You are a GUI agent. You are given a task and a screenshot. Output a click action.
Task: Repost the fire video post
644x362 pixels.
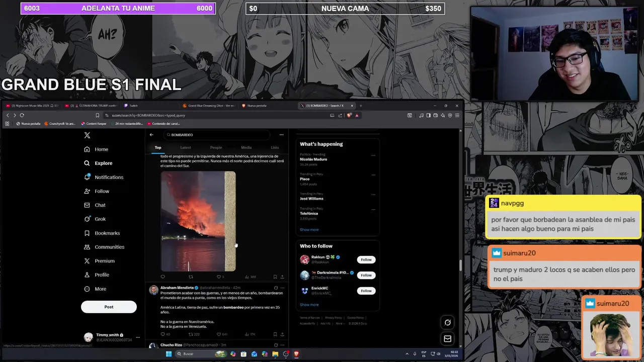click(x=191, y=277)
